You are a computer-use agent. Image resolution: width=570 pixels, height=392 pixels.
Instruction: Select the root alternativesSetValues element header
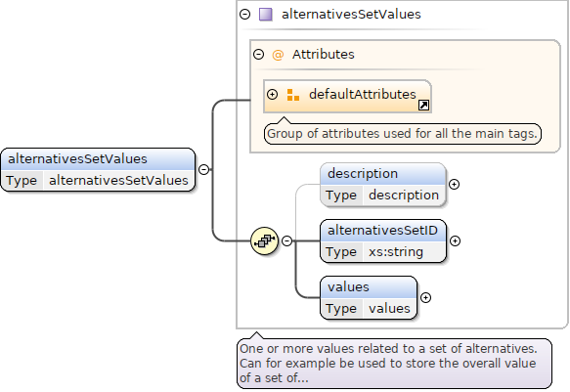point(98,159)
